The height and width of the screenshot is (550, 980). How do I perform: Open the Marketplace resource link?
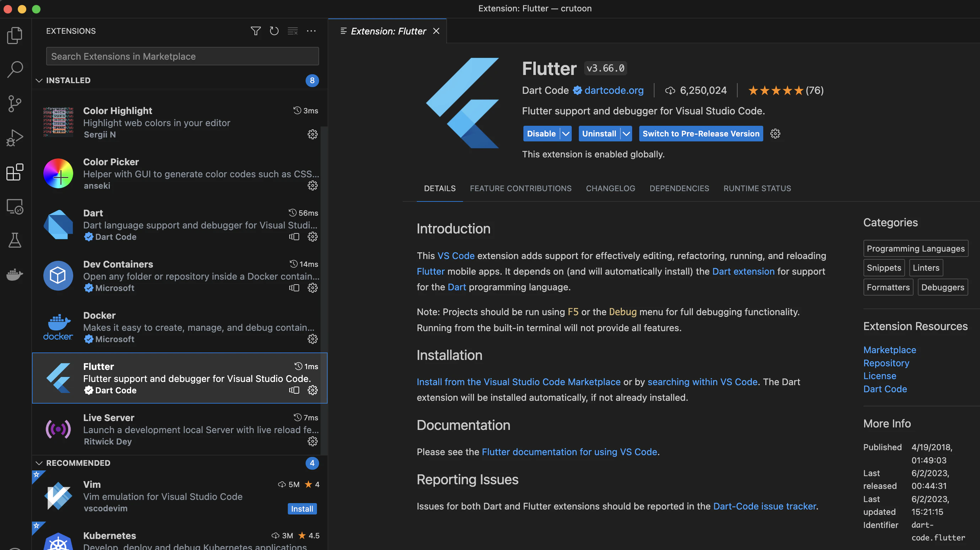click(889, 350)
